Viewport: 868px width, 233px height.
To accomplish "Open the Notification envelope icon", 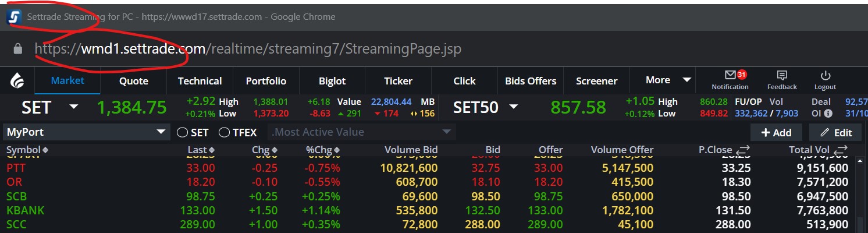I will pyautogui.click(x=730, y=75).
